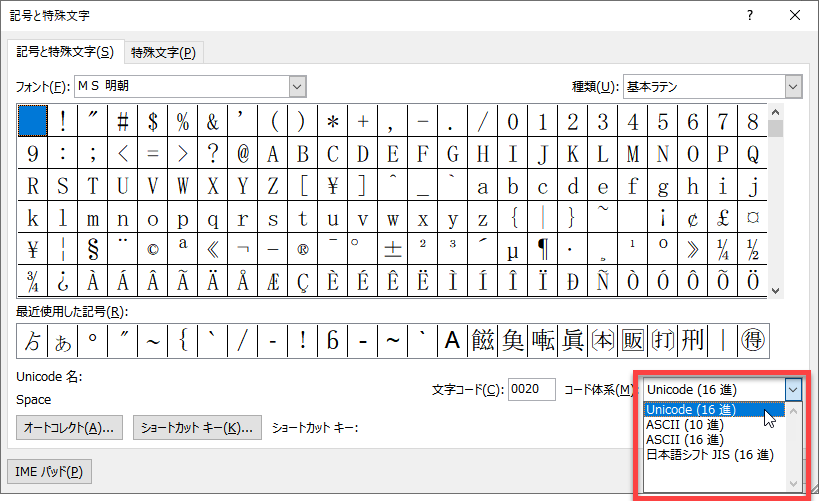
Task: Select the at sign @ character
Action: pos(243,154)
